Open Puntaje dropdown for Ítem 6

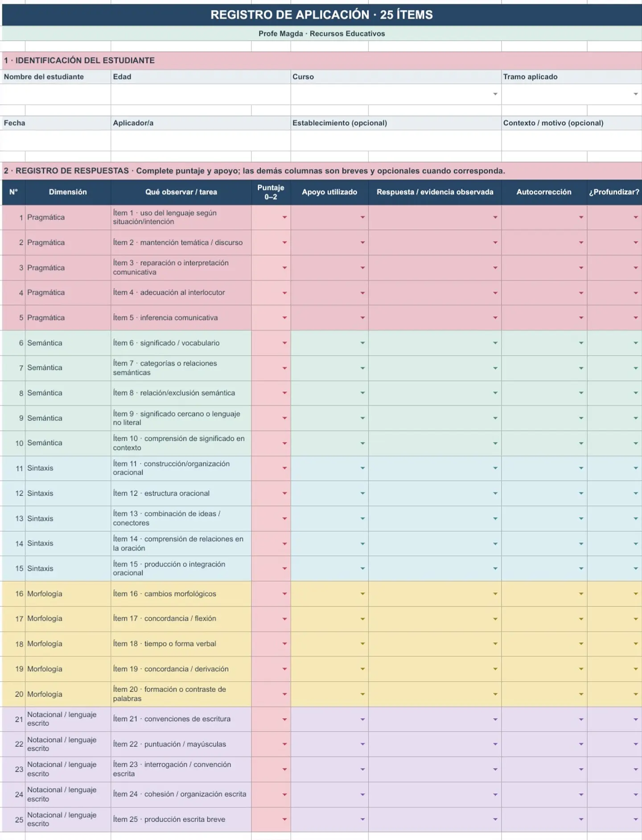pos(284,343)
